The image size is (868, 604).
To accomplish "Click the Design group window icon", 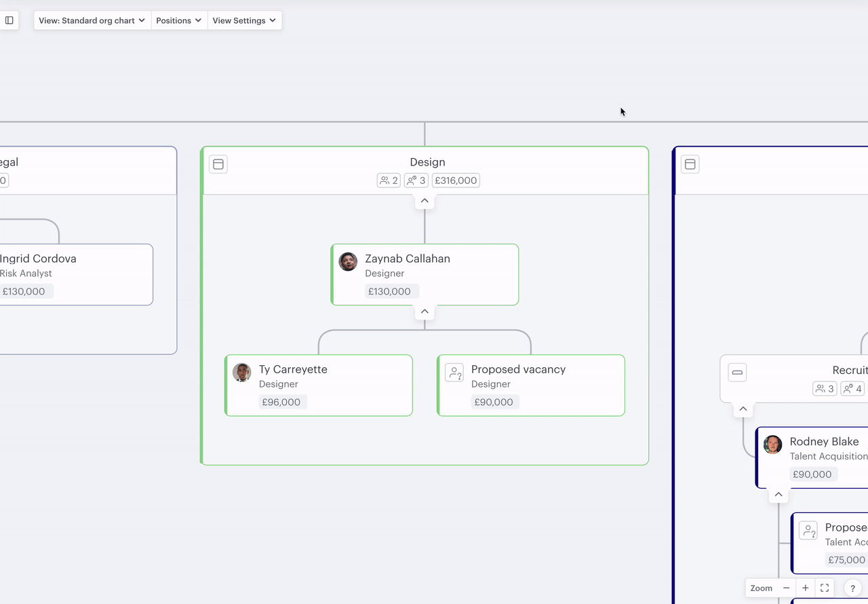I will [218, 164].
